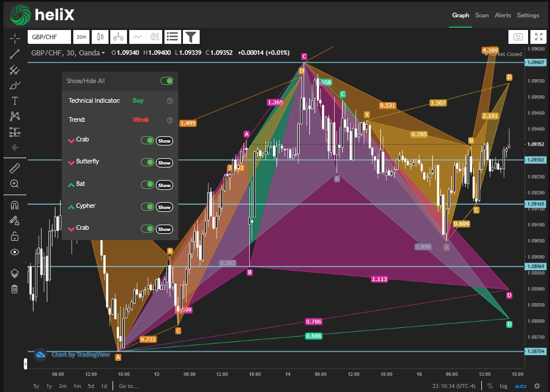Viewport: 550px width, 392px height.
Task: Turn off the Butterfly pattern toggle
Action: click(147, 162)
